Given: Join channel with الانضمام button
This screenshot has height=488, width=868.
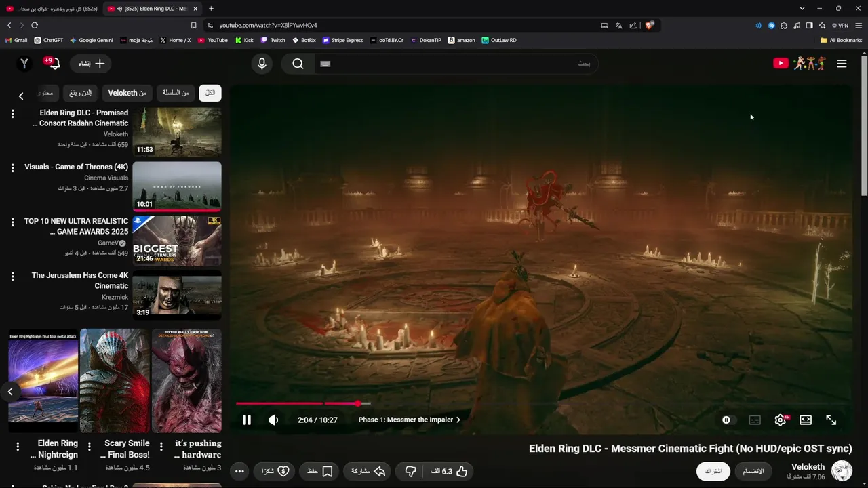Looking at the screenshot, I should pyautogui.click(x=753, y=471).
